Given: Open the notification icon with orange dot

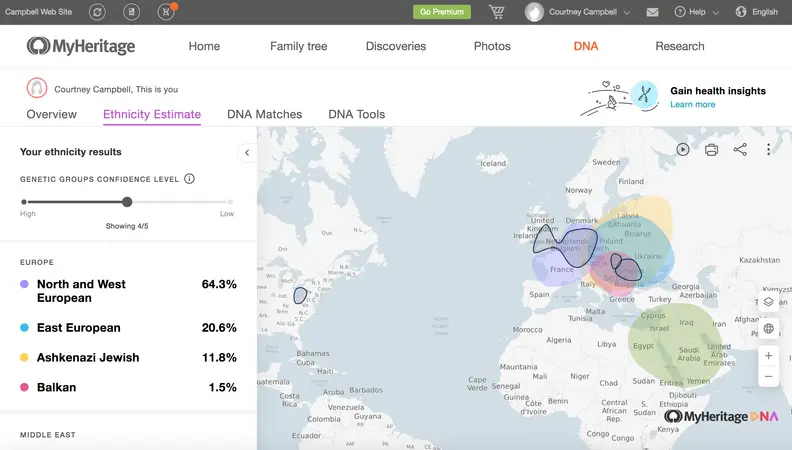Looking at the screenshot, I should click(166, 12).
